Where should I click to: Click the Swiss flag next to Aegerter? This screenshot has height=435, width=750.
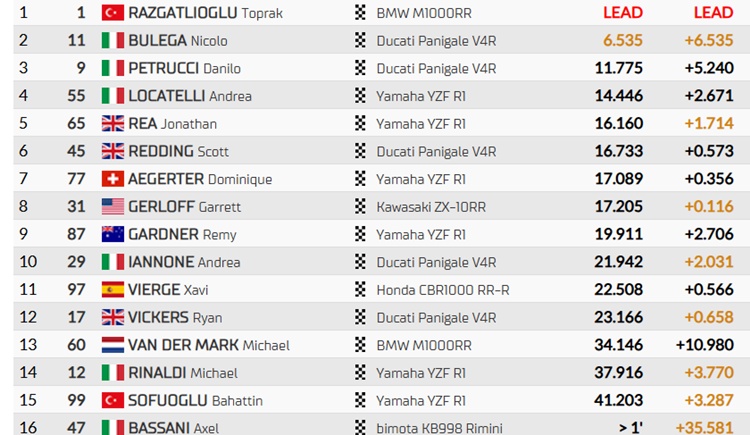click(x=112, y=179)
